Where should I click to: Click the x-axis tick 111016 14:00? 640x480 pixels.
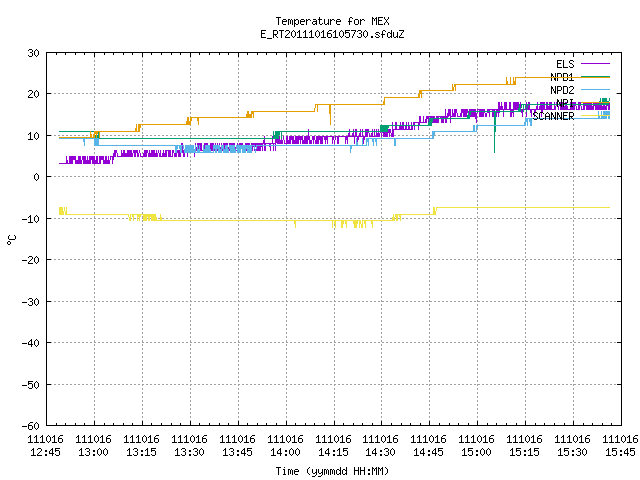285,446
